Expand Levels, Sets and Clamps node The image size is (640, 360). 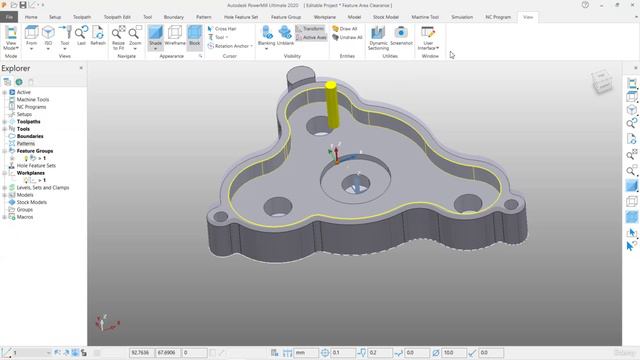[4, 188]
